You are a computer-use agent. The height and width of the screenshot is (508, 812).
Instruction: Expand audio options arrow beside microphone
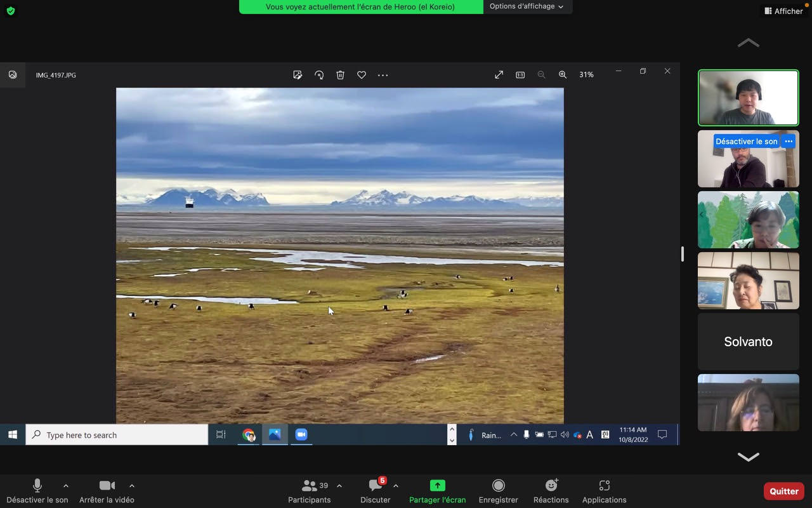pos(66,486)
